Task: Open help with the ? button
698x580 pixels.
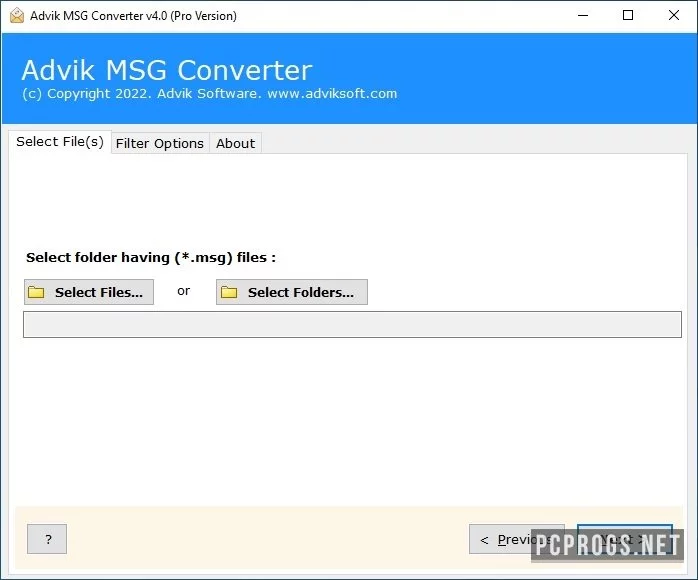Action: [47, 539]
